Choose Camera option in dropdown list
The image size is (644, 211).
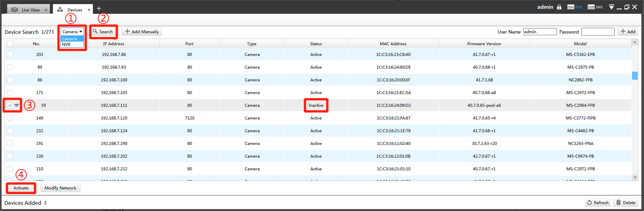click(x=72, y=39)
